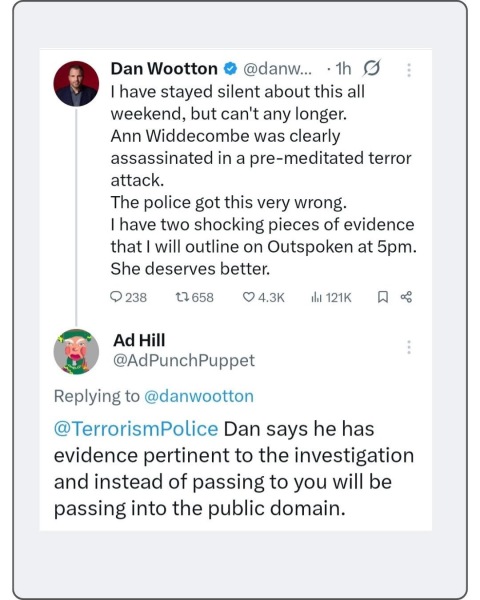
Task: Click the Ad Hill display name
Action: tap(139, 340)
